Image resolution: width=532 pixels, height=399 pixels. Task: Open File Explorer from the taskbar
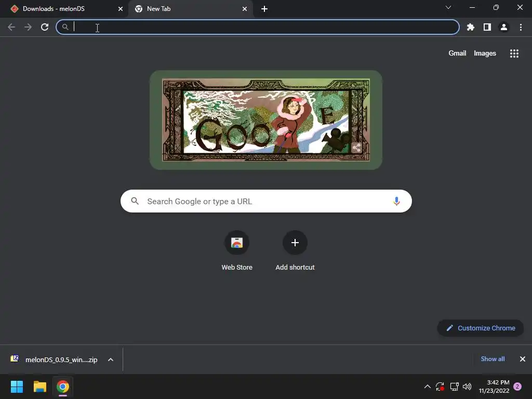tap(39, 387)
